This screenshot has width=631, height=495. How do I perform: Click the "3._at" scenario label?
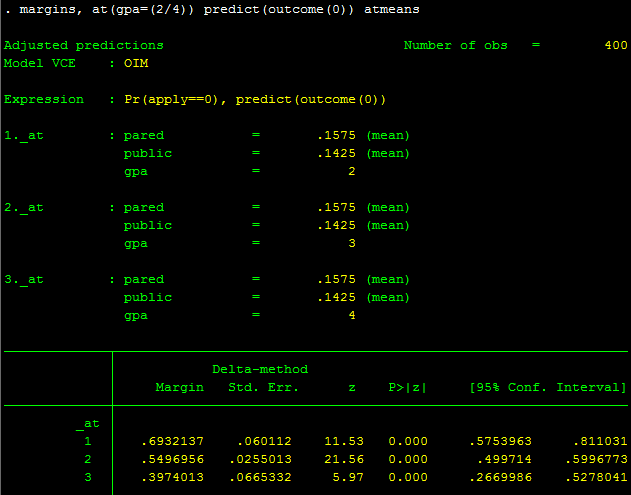(24, 279)
